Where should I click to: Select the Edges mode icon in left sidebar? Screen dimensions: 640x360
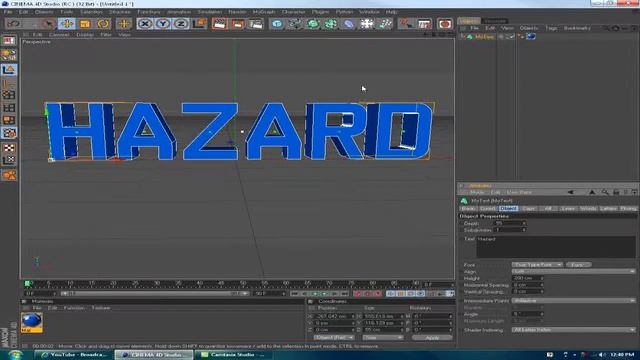click(9, 108)
